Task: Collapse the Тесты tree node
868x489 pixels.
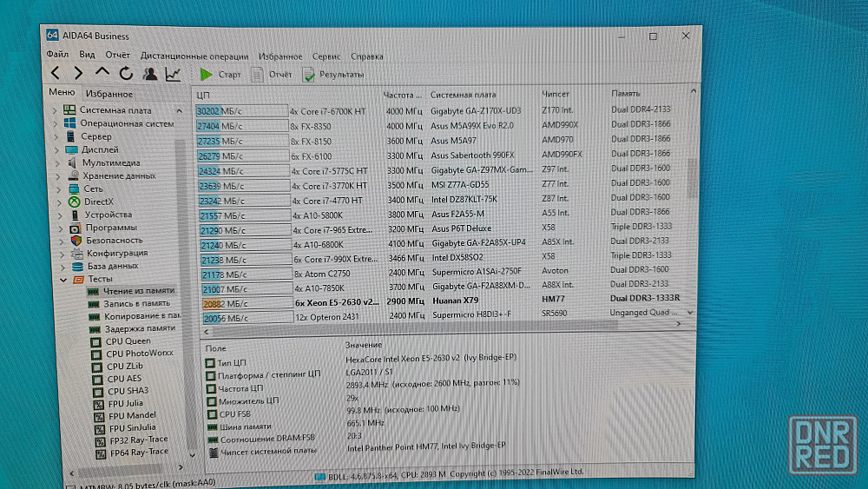Action: coord(62,280)
